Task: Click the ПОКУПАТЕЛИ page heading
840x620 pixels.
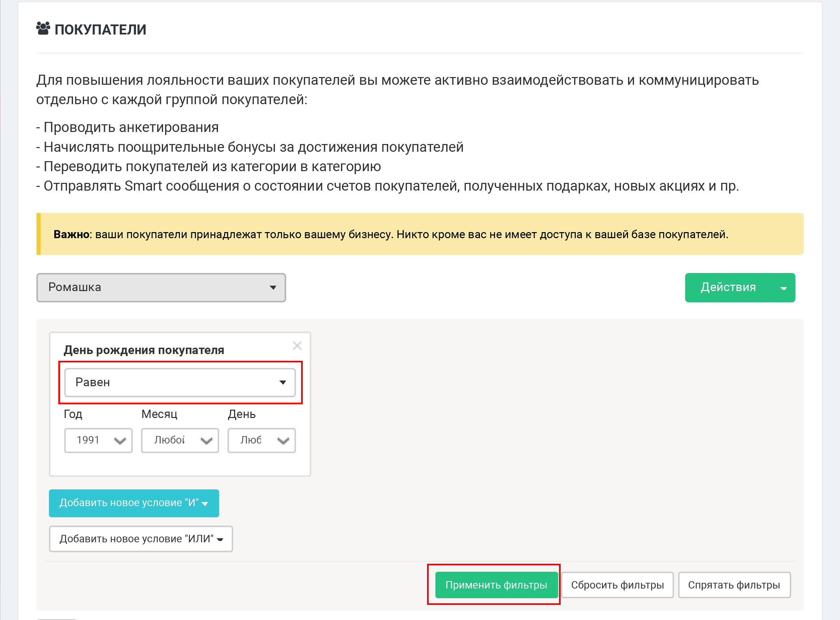Action: click(100, 30)
